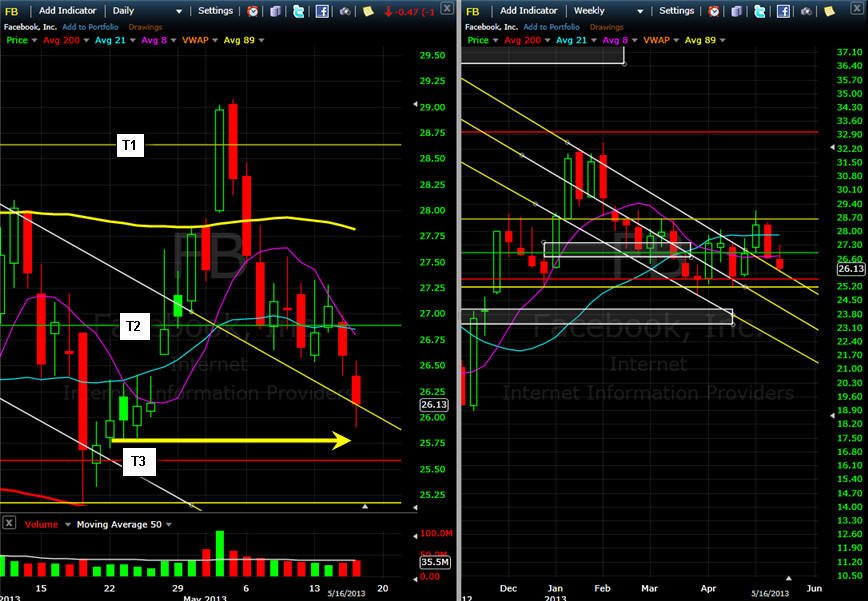This screenshot has height=601, width=868.
Task: Open the alarm clock alert icon in Weekly chart
Action: 714,11
